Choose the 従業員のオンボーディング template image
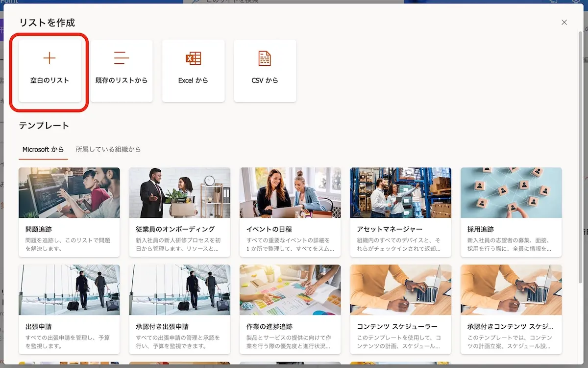The width and height of the screenshot is (588, 368). click(179, 193)
